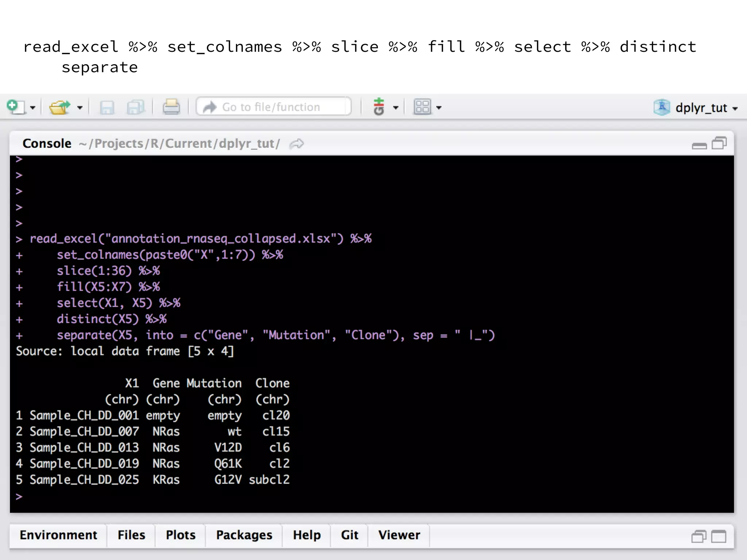Switch to the Plots tab

(181, 535)
